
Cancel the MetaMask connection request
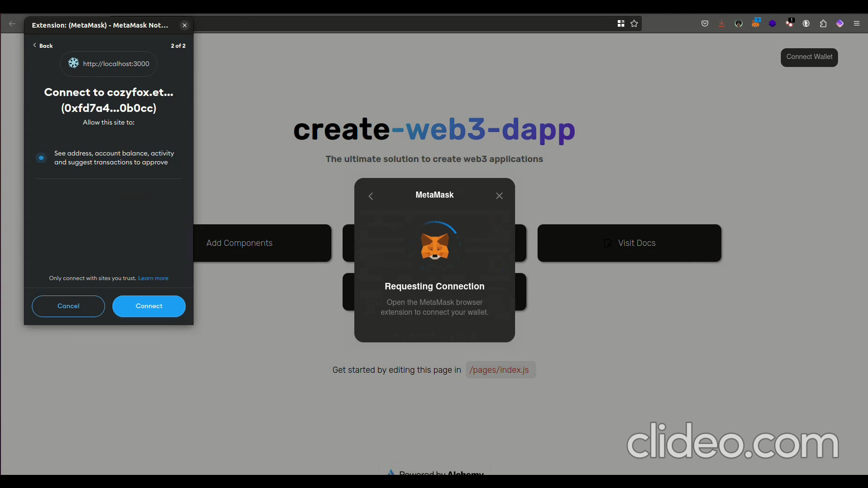tap(68, 306)
